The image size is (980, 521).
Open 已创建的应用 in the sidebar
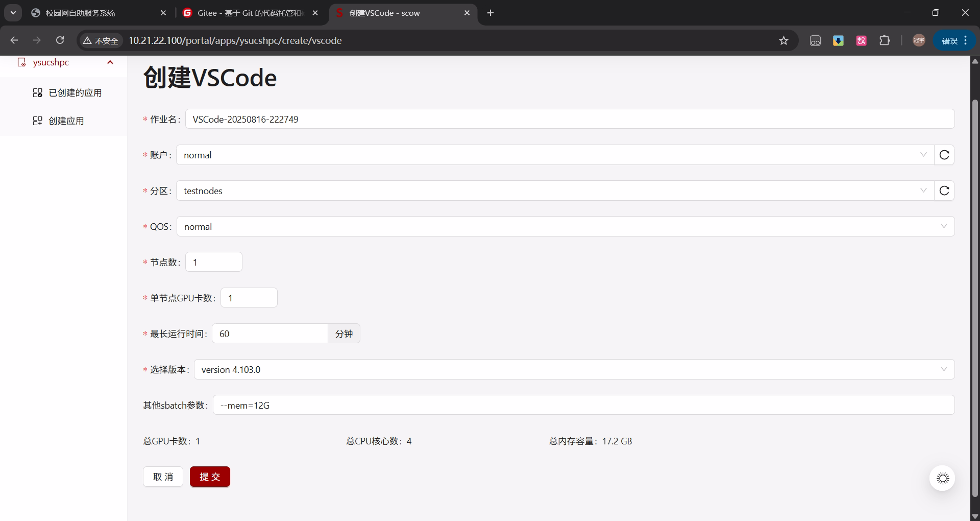point(75,93)
